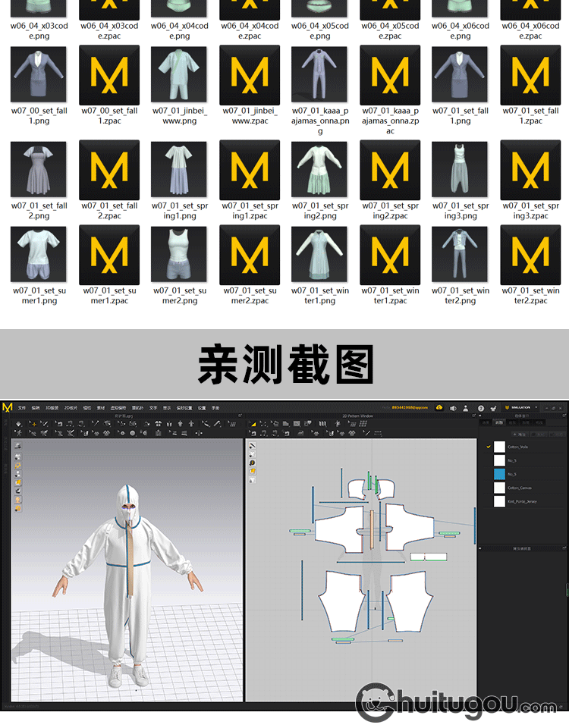The width and height of the screenshot is (569, 728).
Task: Click the walking avatar icon in 3D toolbar
Action: [18, 433]
